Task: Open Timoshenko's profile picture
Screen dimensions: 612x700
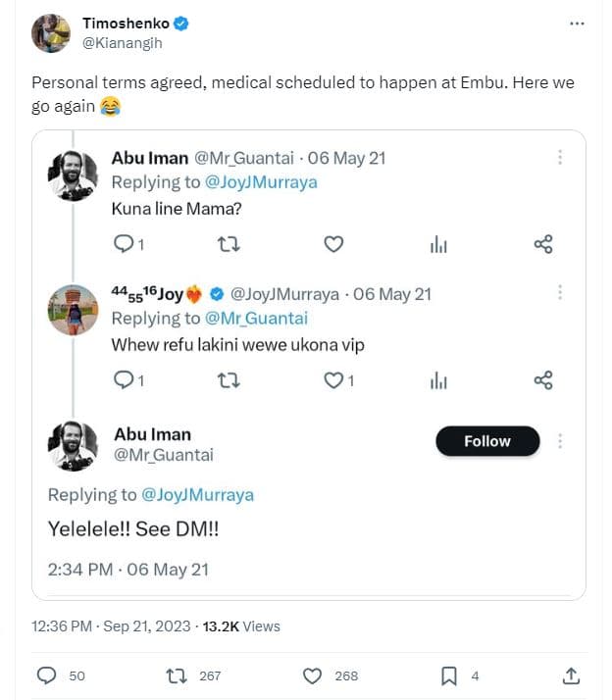Action: pos(50,32)
